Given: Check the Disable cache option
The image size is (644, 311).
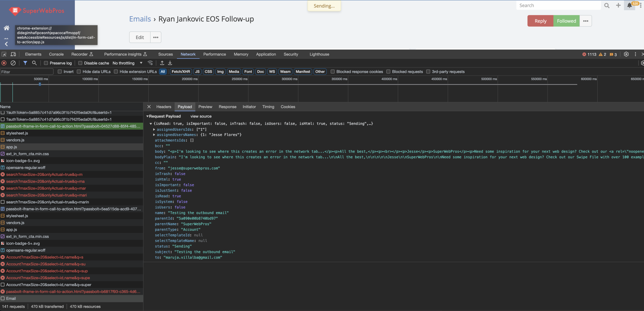Looking at the screenshot, I should pos(80,63).
